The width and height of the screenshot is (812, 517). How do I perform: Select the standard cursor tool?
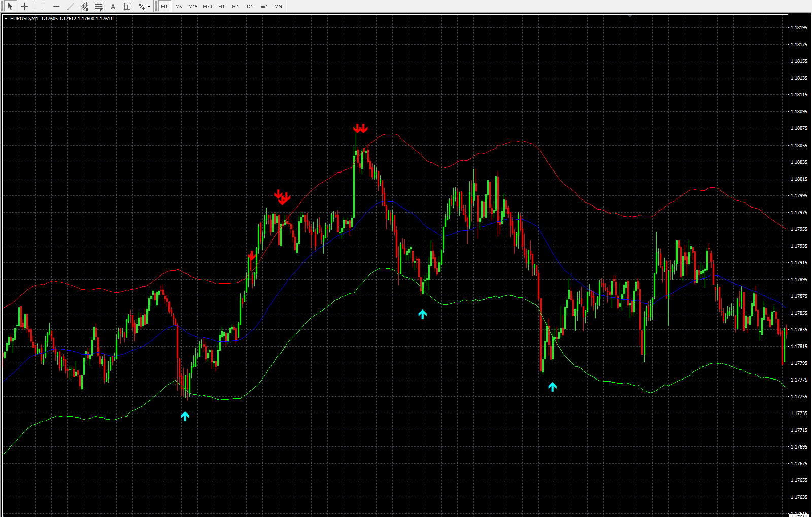point(10,6)
